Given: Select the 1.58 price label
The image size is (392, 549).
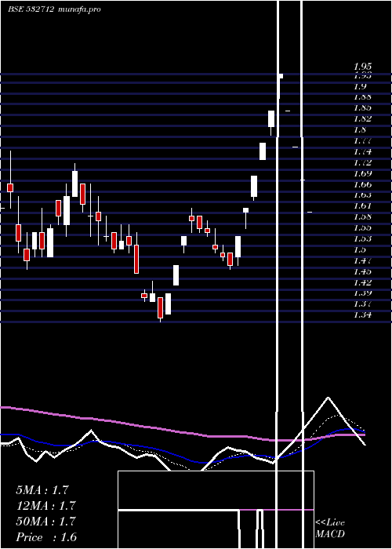Looking at the screenshot, I should (x=362, y=216).
